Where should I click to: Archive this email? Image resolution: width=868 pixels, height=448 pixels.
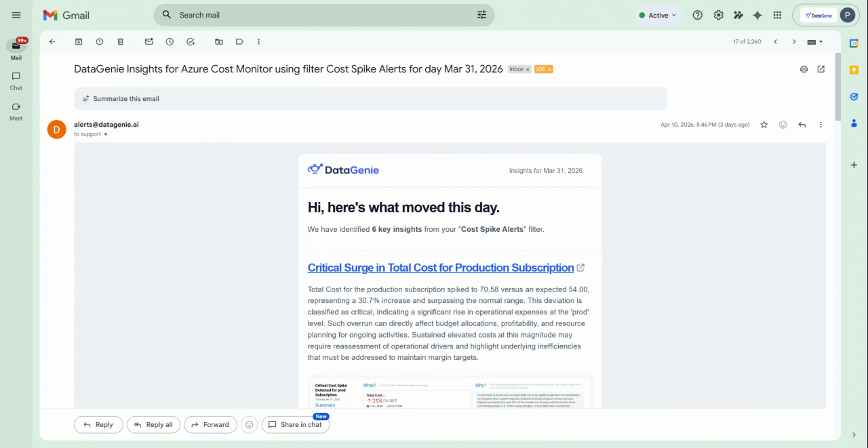coord(79,41)
